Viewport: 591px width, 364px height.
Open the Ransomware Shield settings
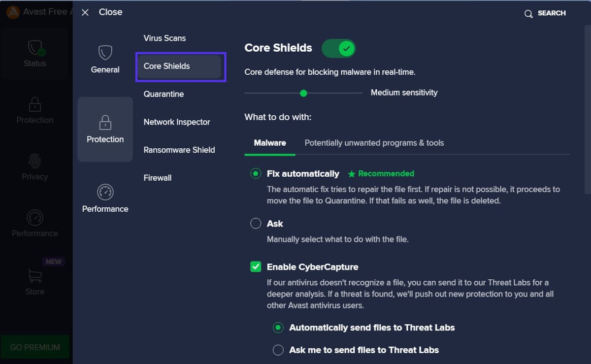(179, 150)
